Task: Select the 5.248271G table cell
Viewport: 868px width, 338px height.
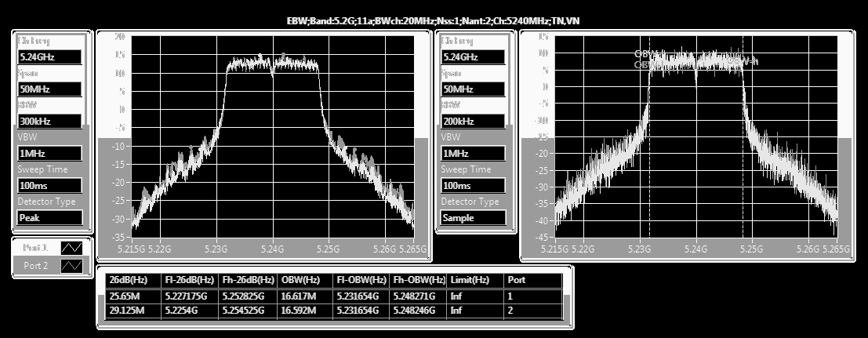Action: (x=418, y=296)
